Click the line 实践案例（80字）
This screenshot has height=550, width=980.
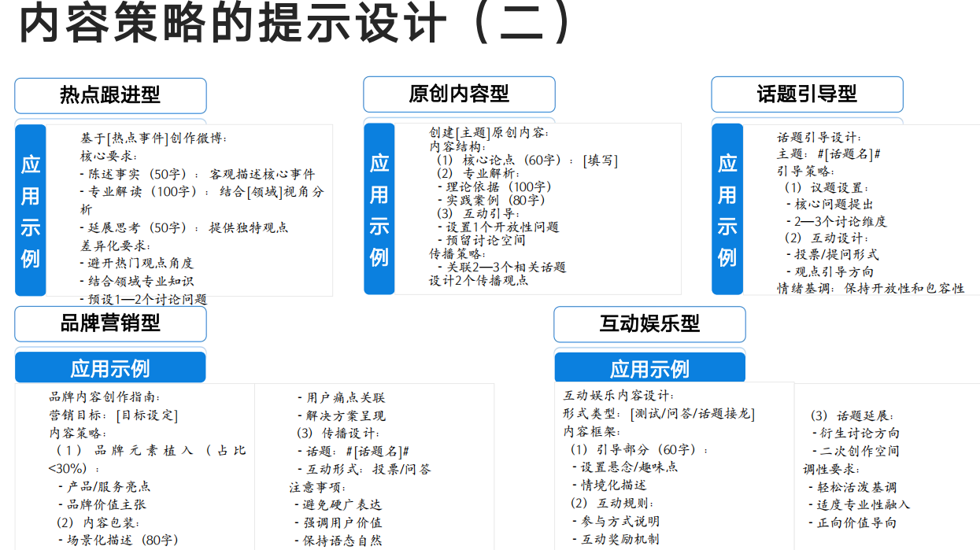491,200
